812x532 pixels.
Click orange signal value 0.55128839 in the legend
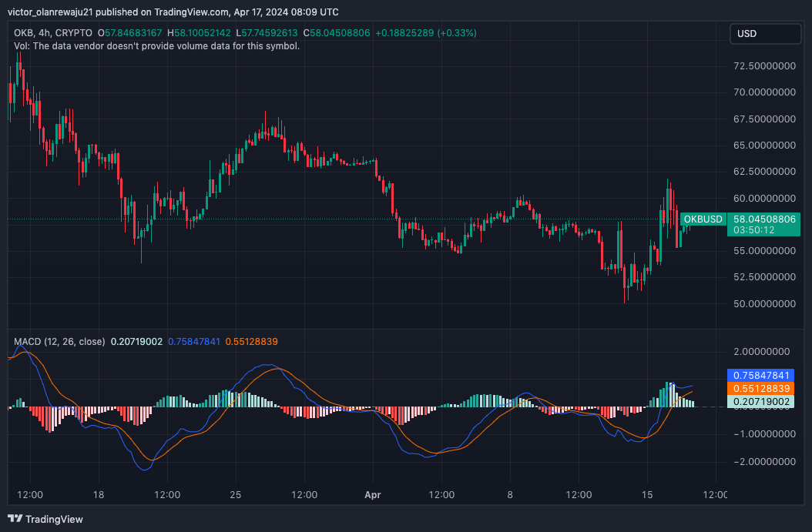click(x=252, y=342)
